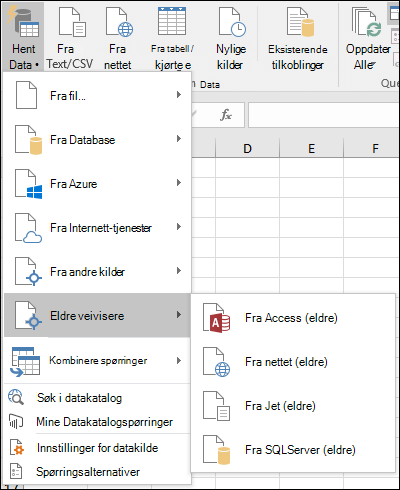This screenshot has height=490, width=400.
Task: Open the Fra Internett-tjenester menu entry
Action: pyautogui.click(x=97, y=228)
